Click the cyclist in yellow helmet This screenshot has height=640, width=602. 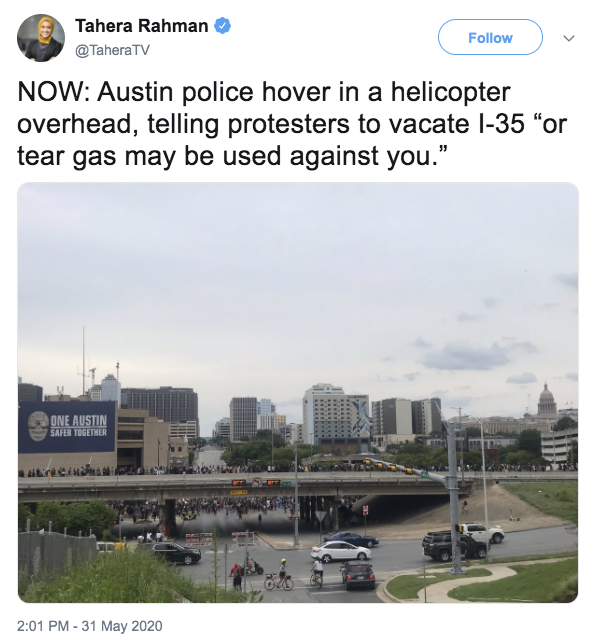tap(281, 574)
